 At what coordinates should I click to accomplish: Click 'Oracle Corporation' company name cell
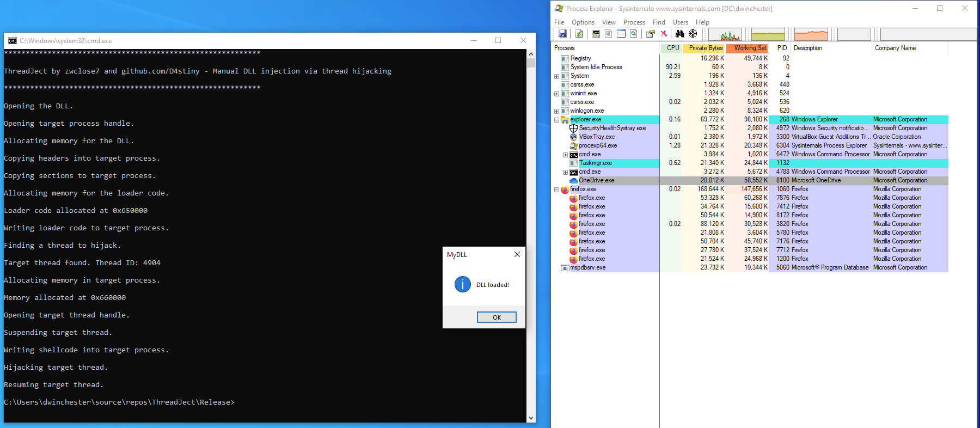click(897, 137)
